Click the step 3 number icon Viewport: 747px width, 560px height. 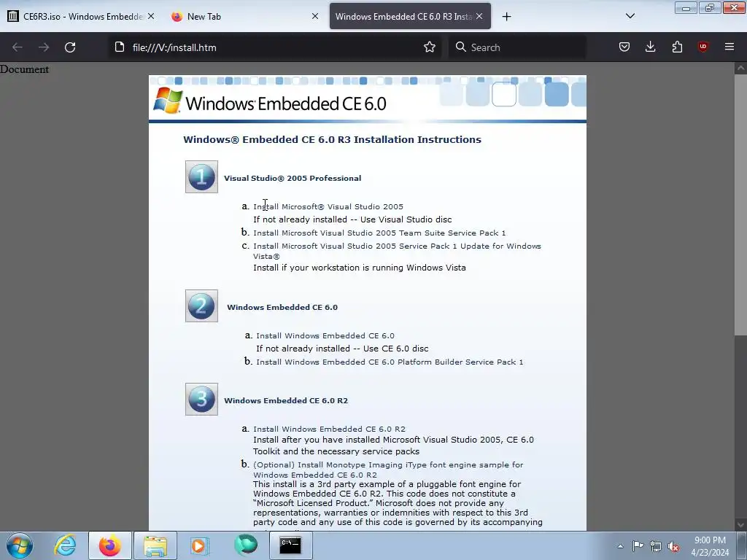(x=201, y=399)
